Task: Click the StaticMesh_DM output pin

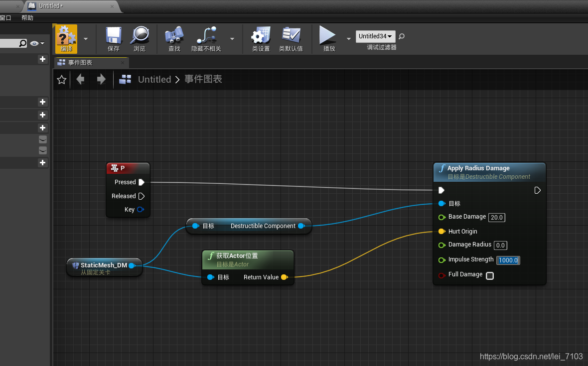Action: (x=132, y=265)
